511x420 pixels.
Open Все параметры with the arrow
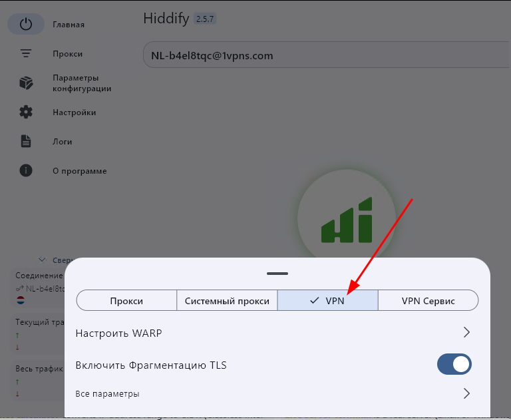466,393
